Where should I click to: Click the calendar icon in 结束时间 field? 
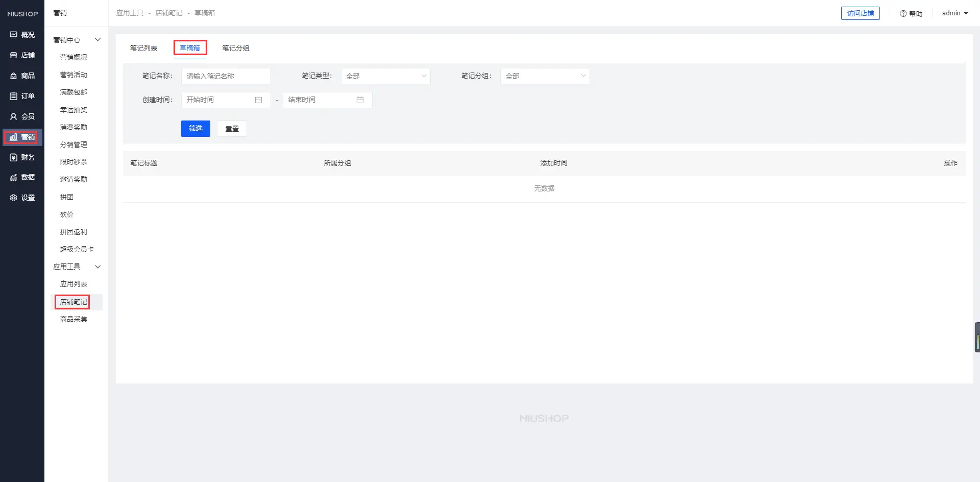click(x=360, y=100)
